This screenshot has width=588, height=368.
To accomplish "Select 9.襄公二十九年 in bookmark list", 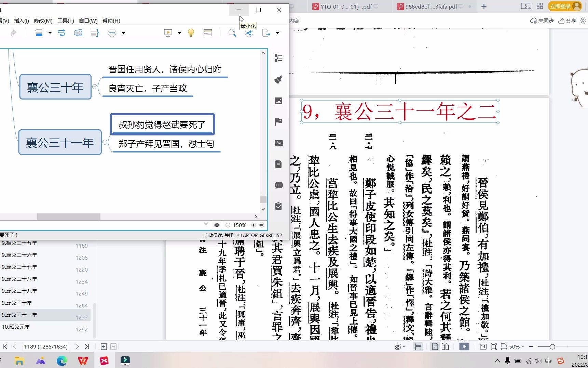I will 44,291.
